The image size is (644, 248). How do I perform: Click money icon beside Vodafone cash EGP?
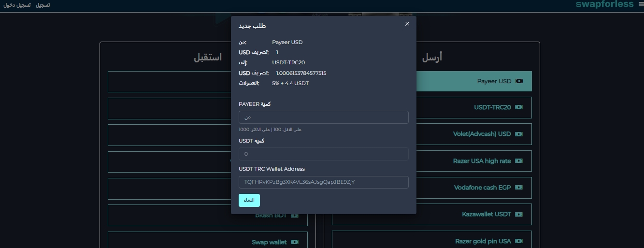coord(519,188)
